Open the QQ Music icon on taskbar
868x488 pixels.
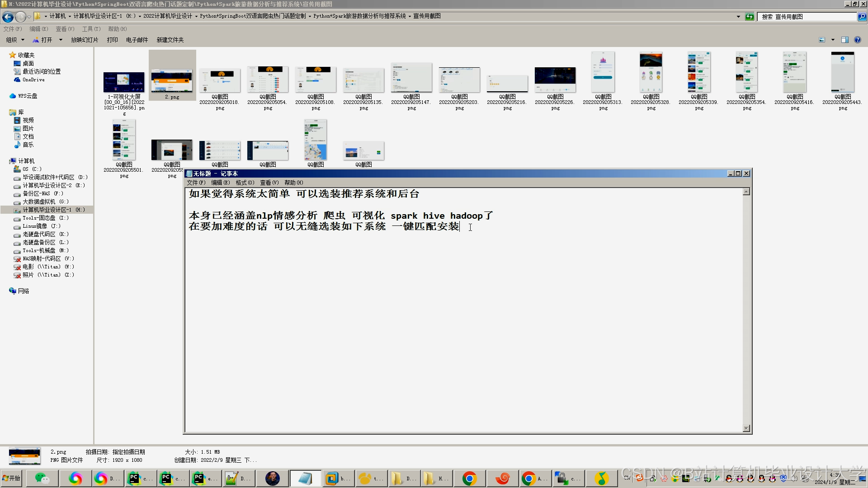601,478
